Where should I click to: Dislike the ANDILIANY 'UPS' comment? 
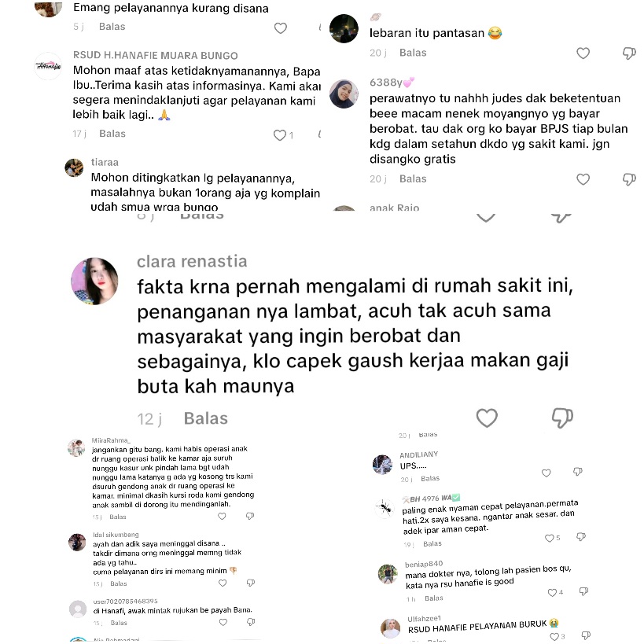click(x=578, y=472)
